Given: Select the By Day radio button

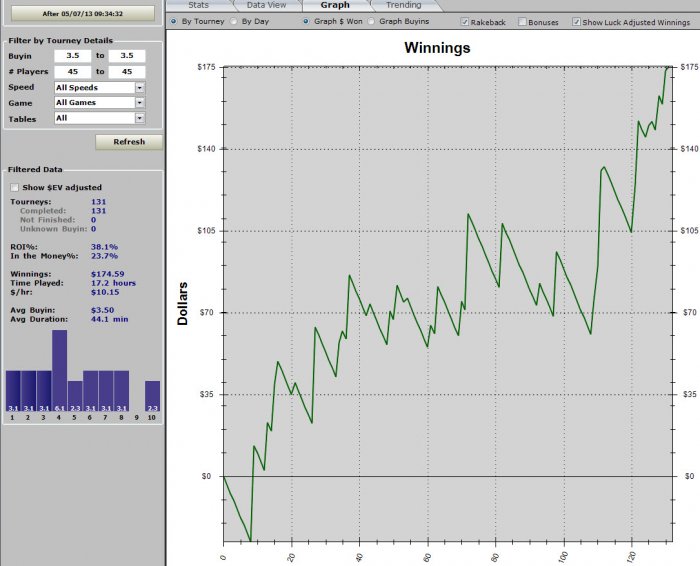Looking at the screenshot, I should pos(234,21).
